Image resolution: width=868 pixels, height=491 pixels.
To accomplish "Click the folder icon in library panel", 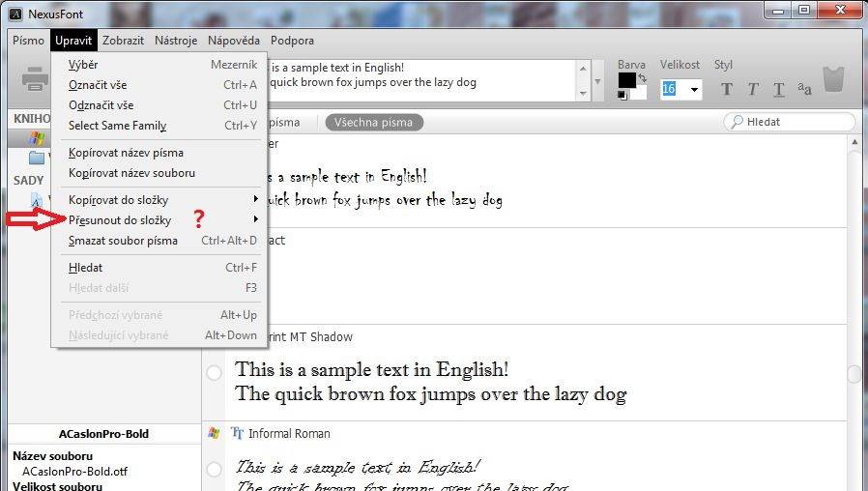I will click(37, 158).
